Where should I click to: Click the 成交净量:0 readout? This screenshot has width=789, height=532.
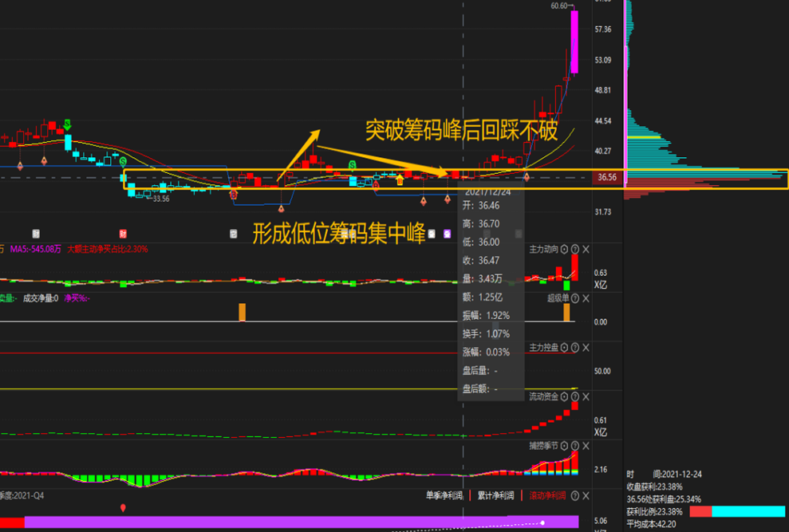[41, 298]
